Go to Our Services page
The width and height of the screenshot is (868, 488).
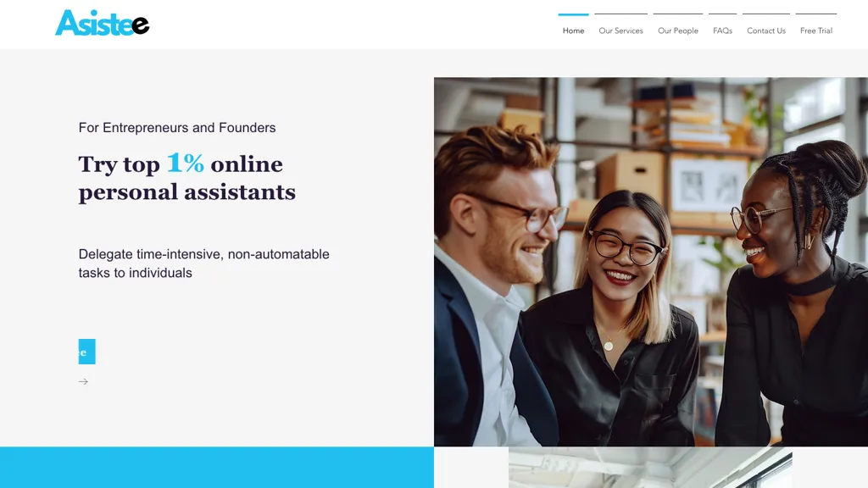click(x=620, y=30)
